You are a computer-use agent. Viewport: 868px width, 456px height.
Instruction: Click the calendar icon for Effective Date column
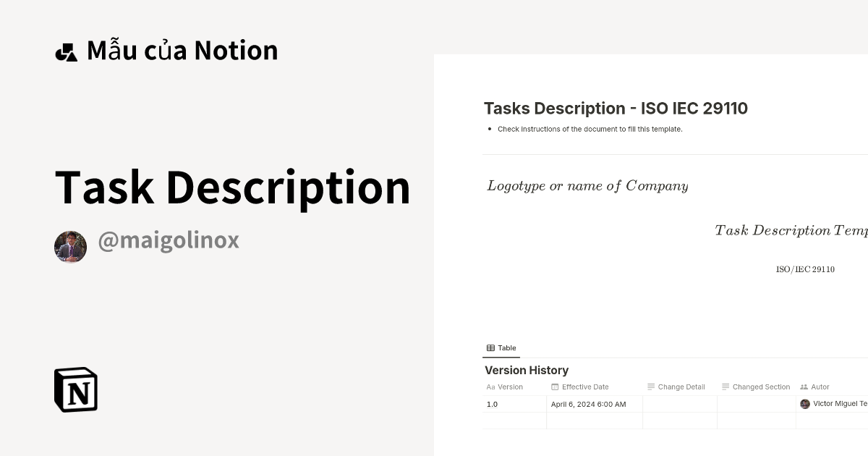(555, 387)
